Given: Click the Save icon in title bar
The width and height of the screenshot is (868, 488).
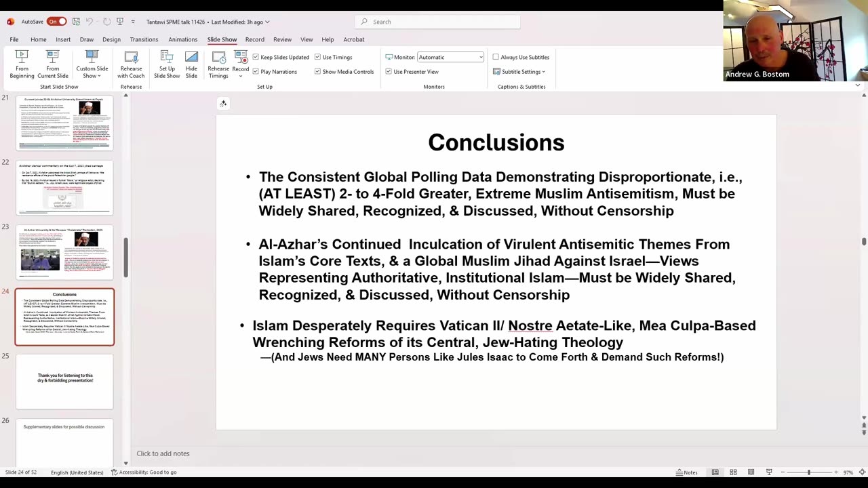Looking at the screenshot, I should 76,22.
